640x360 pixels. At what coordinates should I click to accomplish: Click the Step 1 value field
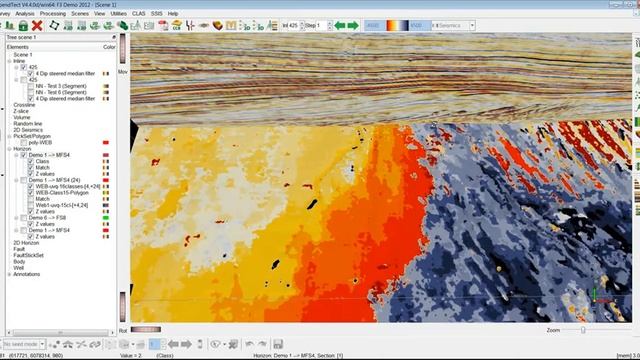coord(322,26)
